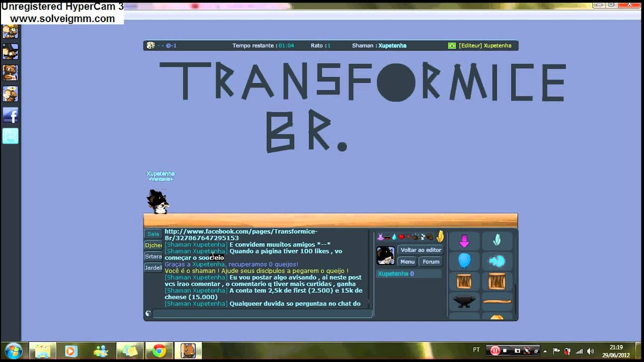Select the large wooden box item
This screenshot has width=644, height=362.
point(497,281)
